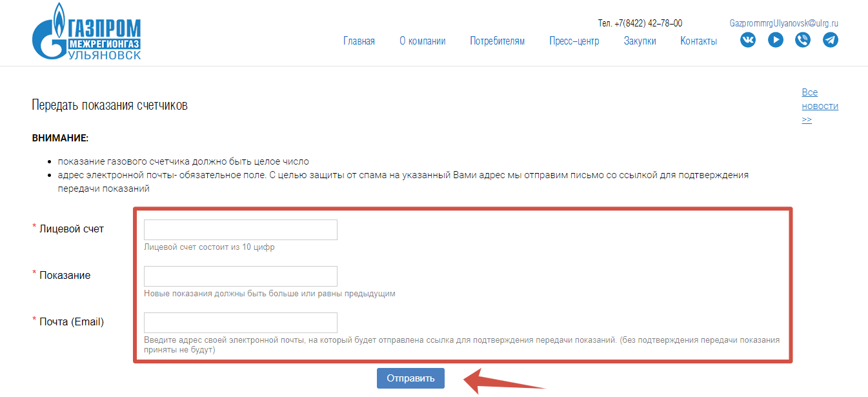Open the Контакты menu
Viewport: 868px width, 397px height.
(698, 41)
